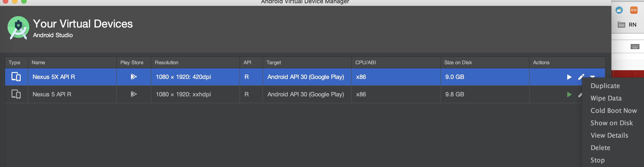Choose Wipe Data from the menu
The width and height of the screenshot is (644, 167).
click(606, 98)
